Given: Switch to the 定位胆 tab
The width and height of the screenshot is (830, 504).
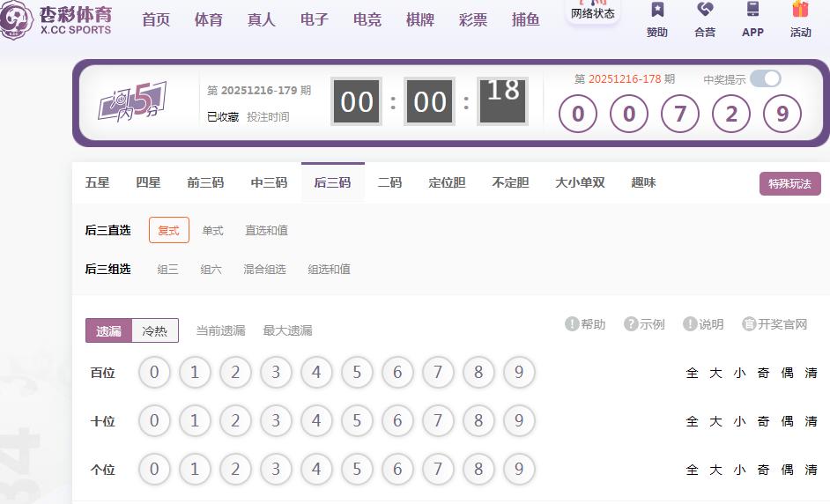Looking at the screenshot, I should click(x=447, y=182).
